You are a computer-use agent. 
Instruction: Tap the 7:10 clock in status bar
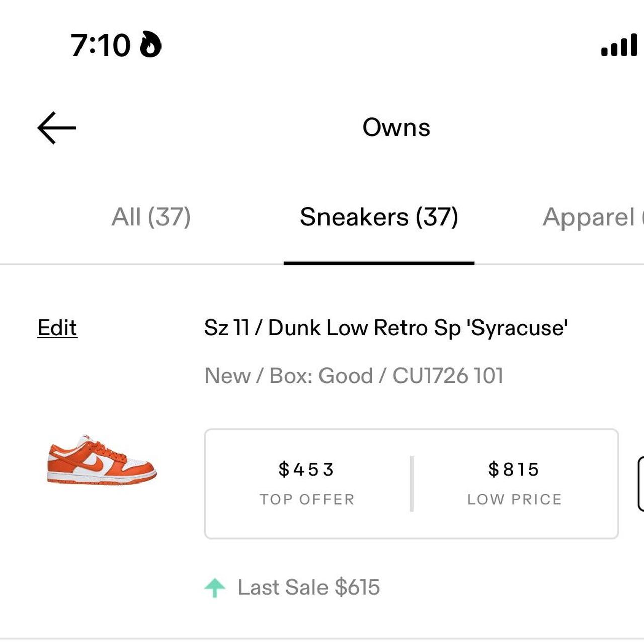coord(101,45)
